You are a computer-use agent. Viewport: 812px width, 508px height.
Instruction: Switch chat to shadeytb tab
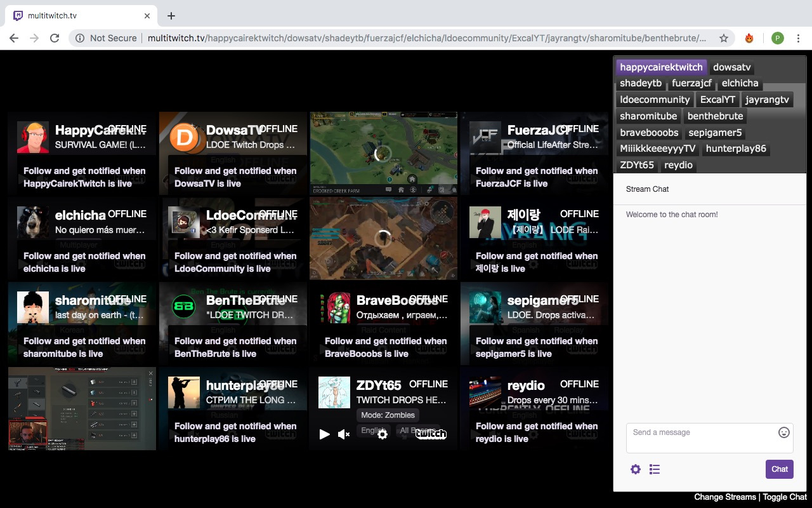641,83
